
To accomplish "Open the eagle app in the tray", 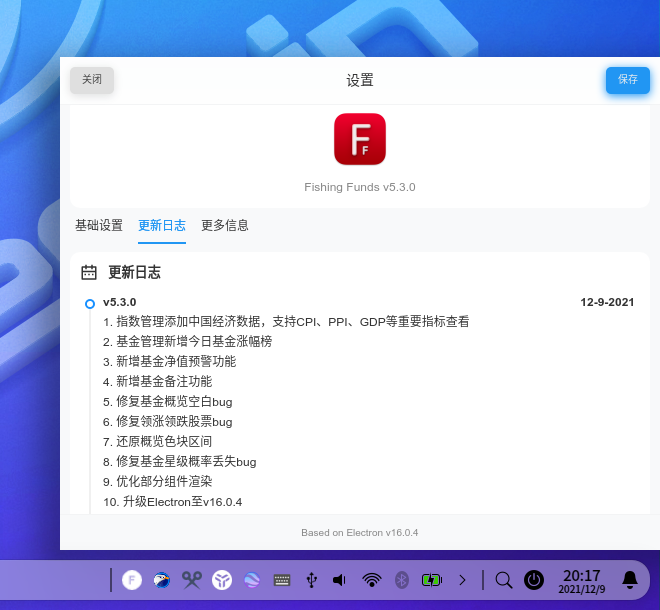I will [161, 579].
